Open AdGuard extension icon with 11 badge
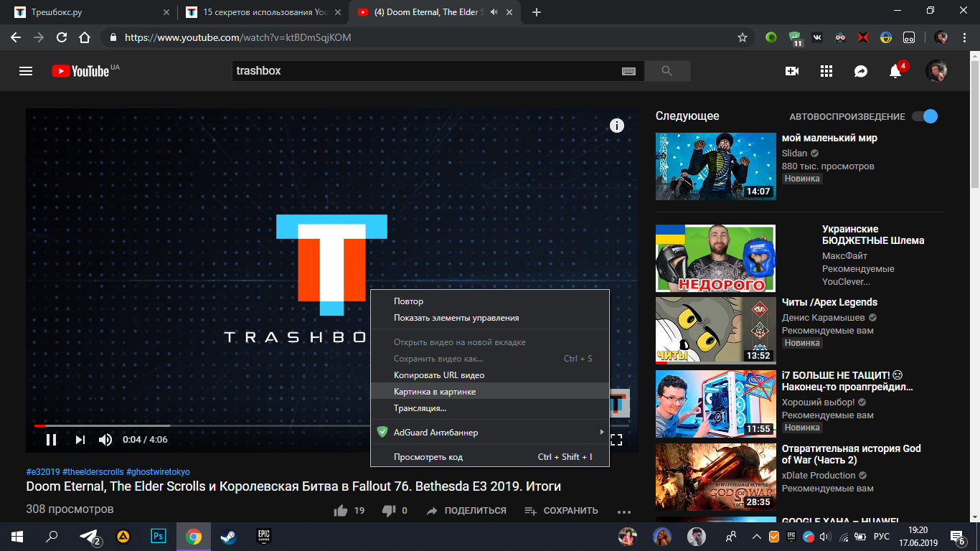The image size is (980, 551). 795,38
